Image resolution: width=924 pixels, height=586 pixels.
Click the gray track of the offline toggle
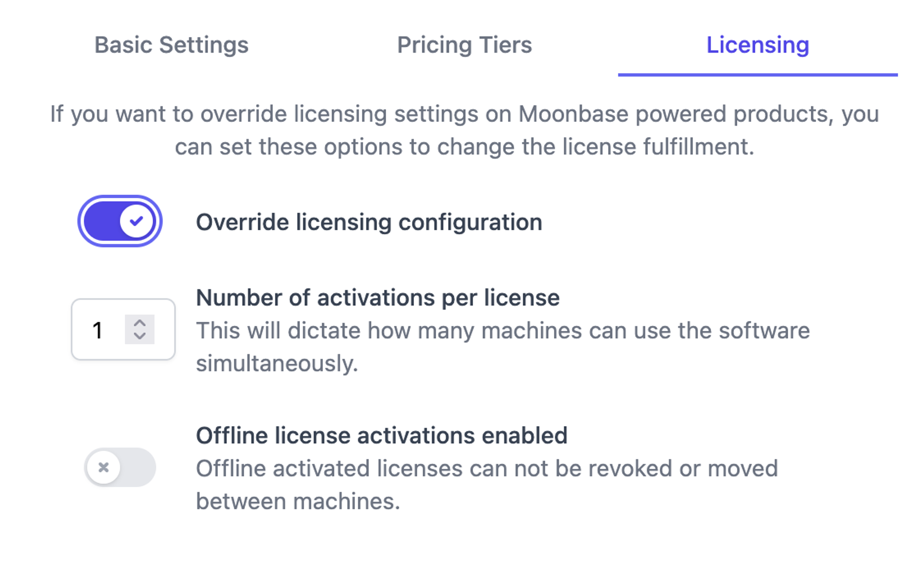click(x=138, y=467)
